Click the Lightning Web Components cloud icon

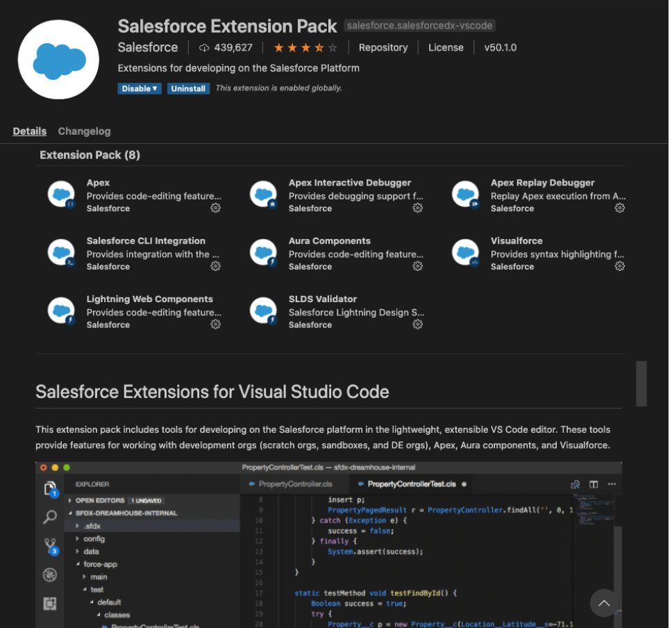pyautogui.click(x=61, y=311)
